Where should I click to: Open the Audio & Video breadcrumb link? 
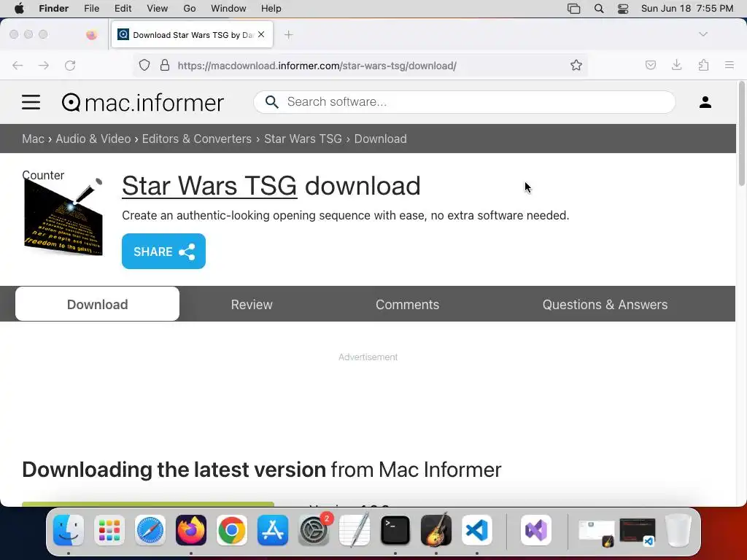coord(93,139)
